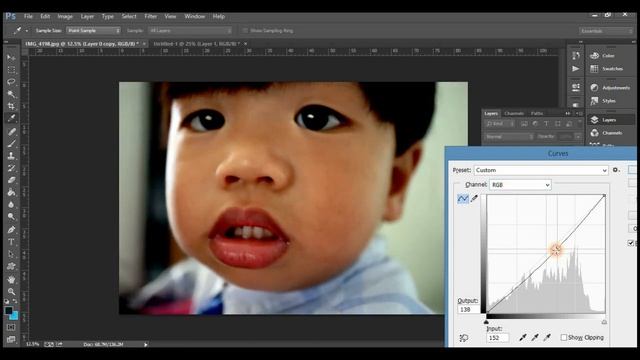
Task: Open the Window menu
Action: click(x=195, y=16)
